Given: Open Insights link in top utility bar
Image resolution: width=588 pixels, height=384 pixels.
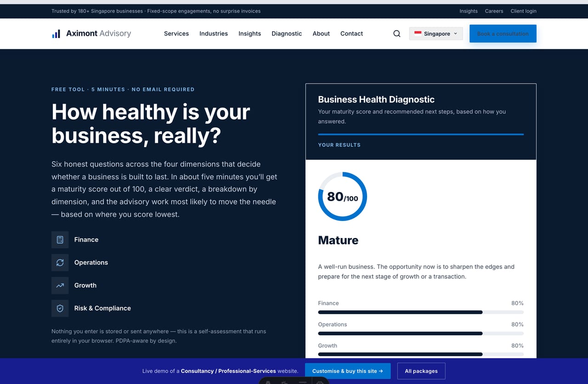Looking at the screenshot, I should [469, 11].
